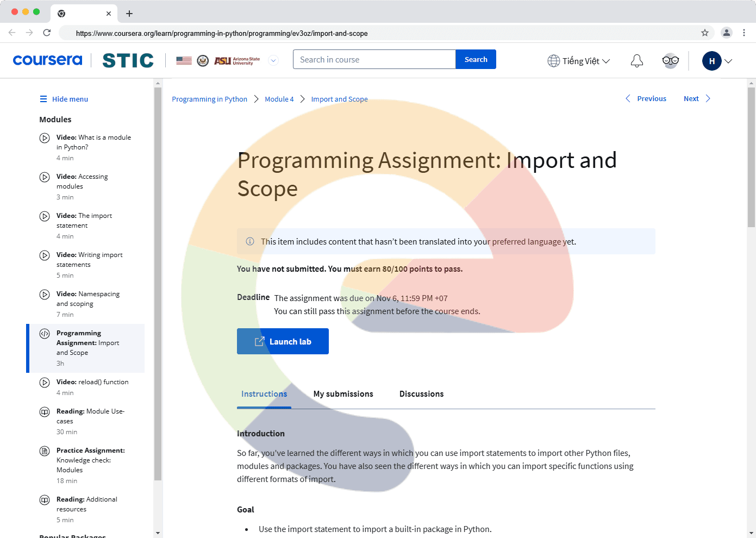Click the Arizona State University logo
The height and width of the screenshot is (538, 756).
tap(237, 60)
